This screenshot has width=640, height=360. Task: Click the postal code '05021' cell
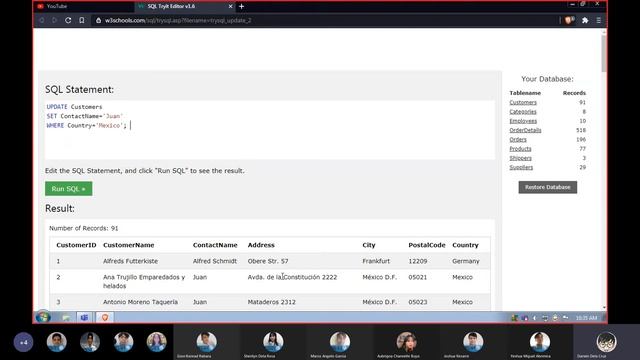(418, 277)
